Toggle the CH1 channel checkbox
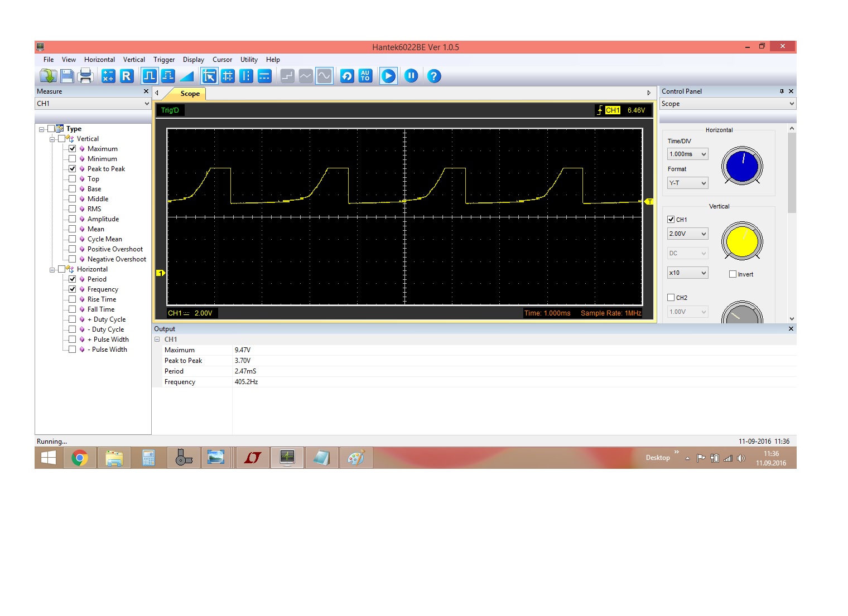This screenshot has width=848, height=616. (x=671, y=220)
